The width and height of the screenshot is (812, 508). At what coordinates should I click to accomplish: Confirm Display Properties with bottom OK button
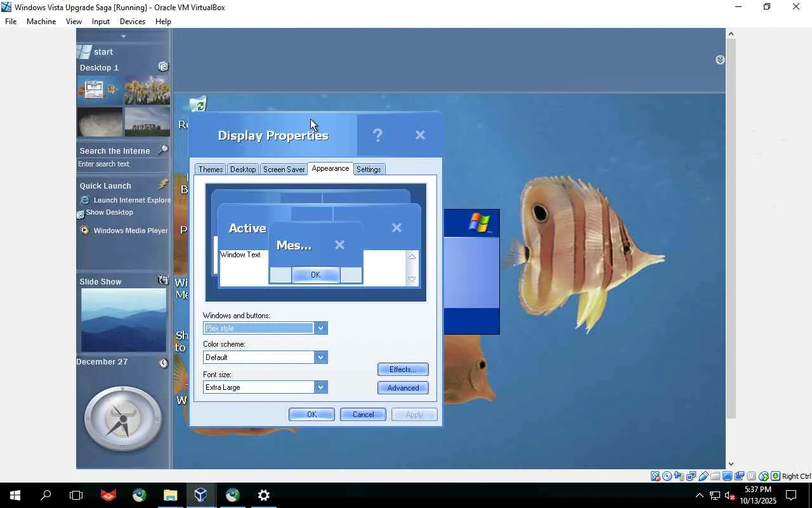coord(311,415)
